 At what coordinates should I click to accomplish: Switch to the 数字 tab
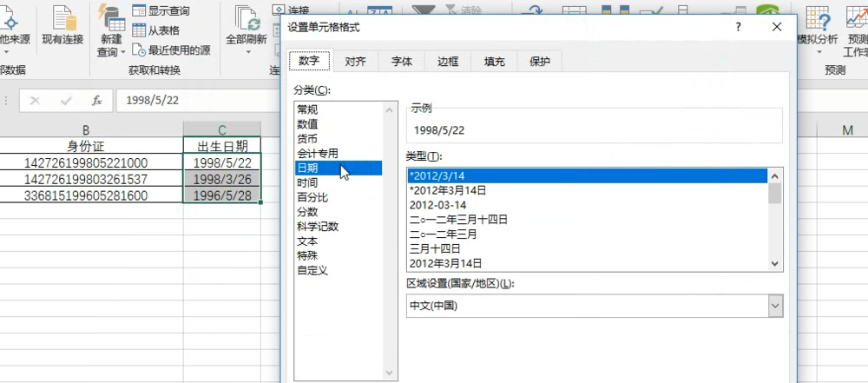[x=309, y=61]
